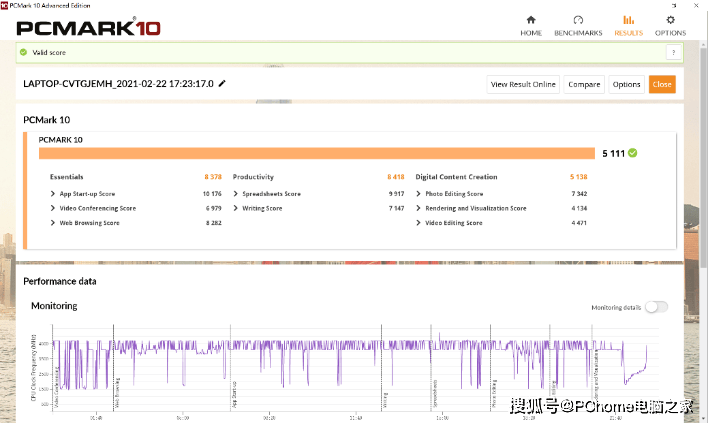Click the Compare button
This screenshot has height=423, width=708.
(584, 84)
